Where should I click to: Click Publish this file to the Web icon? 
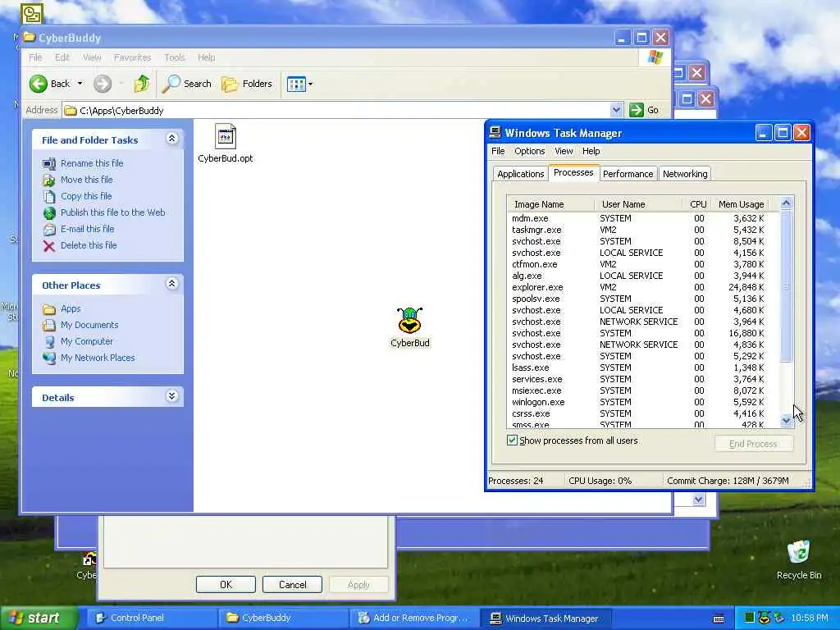click(49, 212)
